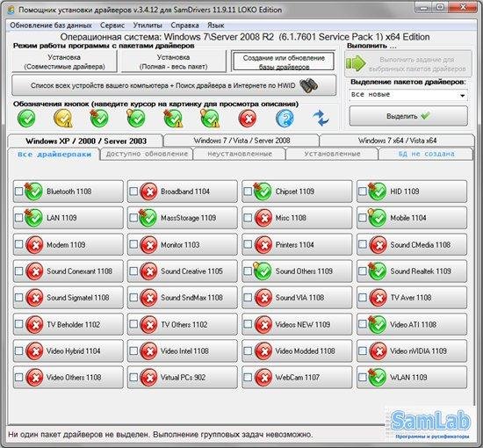Click the Video Others 1108 pack button
The image size is (483, 448).
[68, 378]
